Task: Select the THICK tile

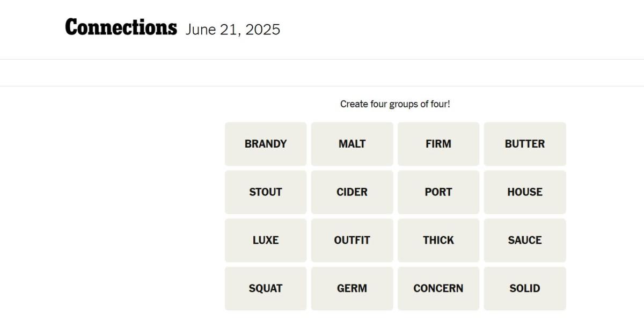Action: (x=438, y=240)
